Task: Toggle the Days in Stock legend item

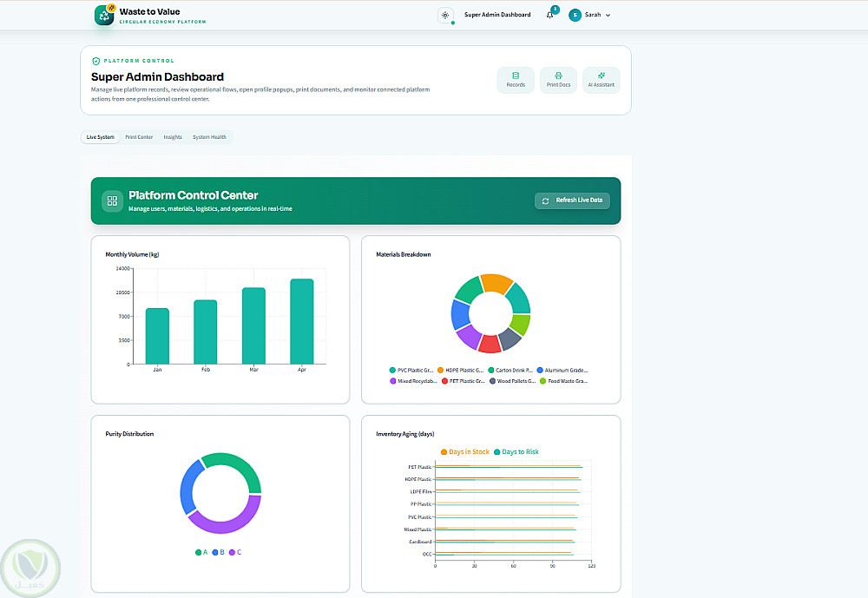Action: 465,452
